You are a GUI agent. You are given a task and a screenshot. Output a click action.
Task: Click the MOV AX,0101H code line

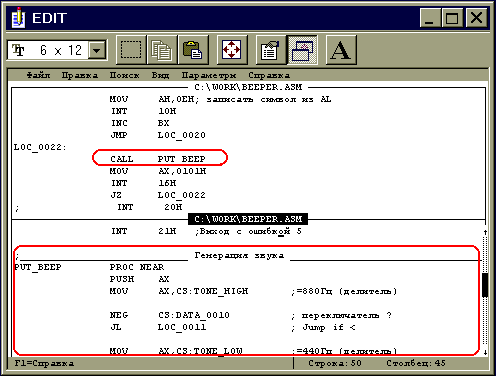(x=158, y=171)
